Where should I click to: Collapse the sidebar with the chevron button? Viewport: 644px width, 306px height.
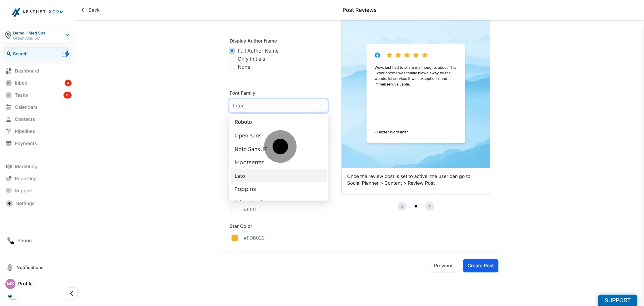pos(72,293)
